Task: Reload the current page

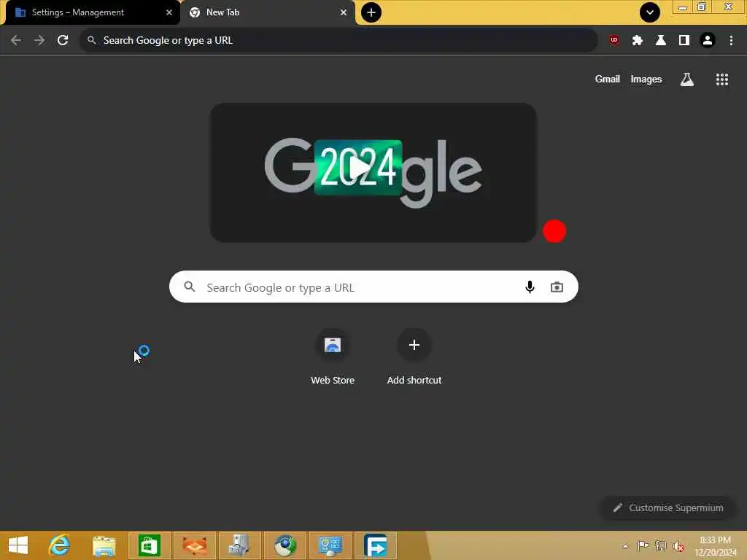Action: click(x=63, y=41)
